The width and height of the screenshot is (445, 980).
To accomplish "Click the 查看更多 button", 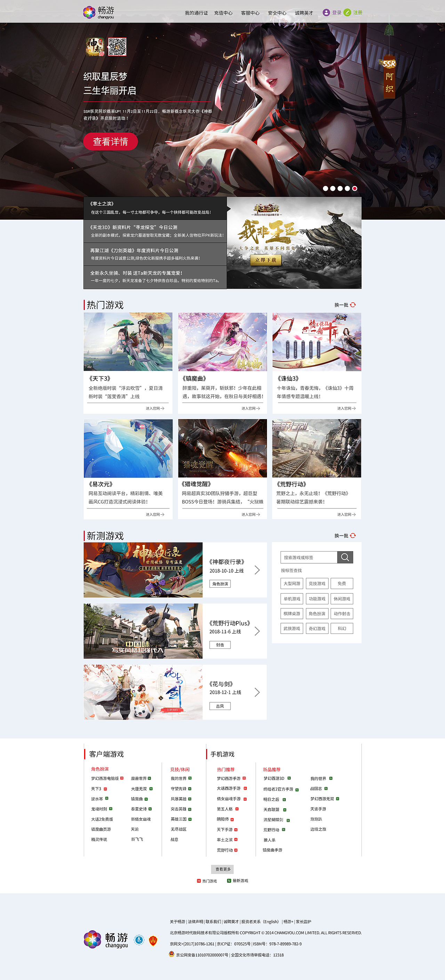I will 223,869.
